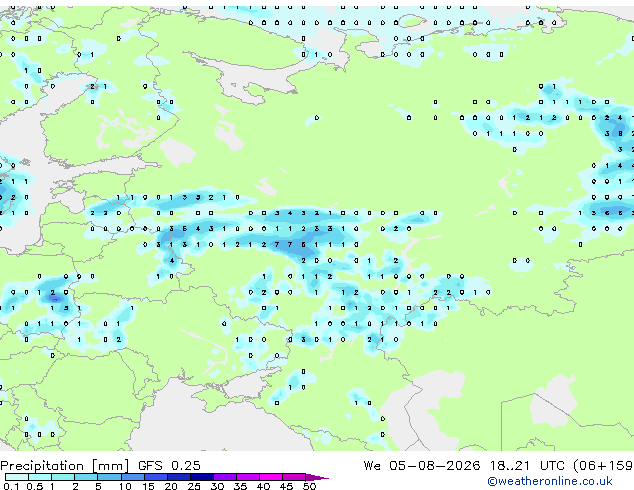Image resolution: width=634 pixels, height=490 pixels.
Task: Click the '0.1' label under the color scale
Action: 11,486
